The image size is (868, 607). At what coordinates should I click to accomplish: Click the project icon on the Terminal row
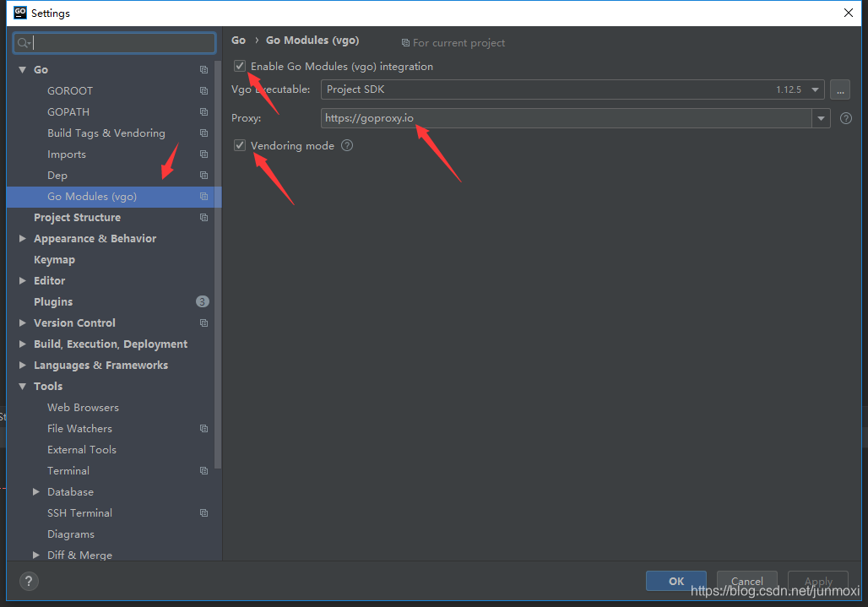203,470
